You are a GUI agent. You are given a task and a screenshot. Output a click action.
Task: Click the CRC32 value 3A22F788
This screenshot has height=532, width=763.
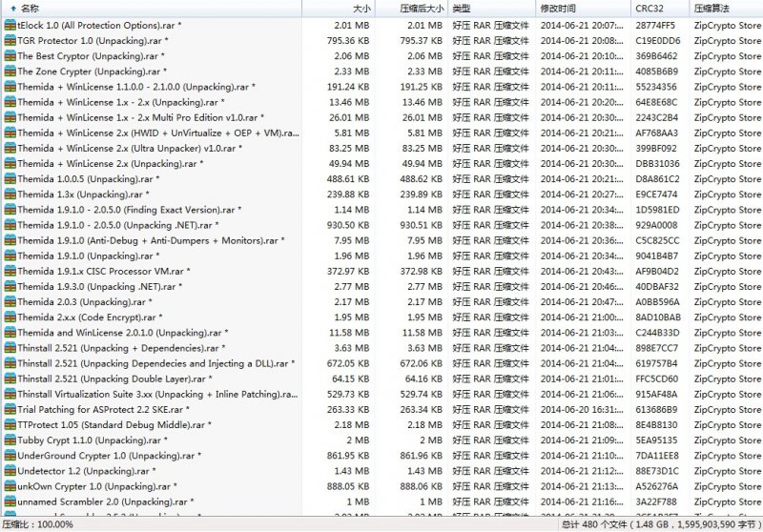click(656, 501)
